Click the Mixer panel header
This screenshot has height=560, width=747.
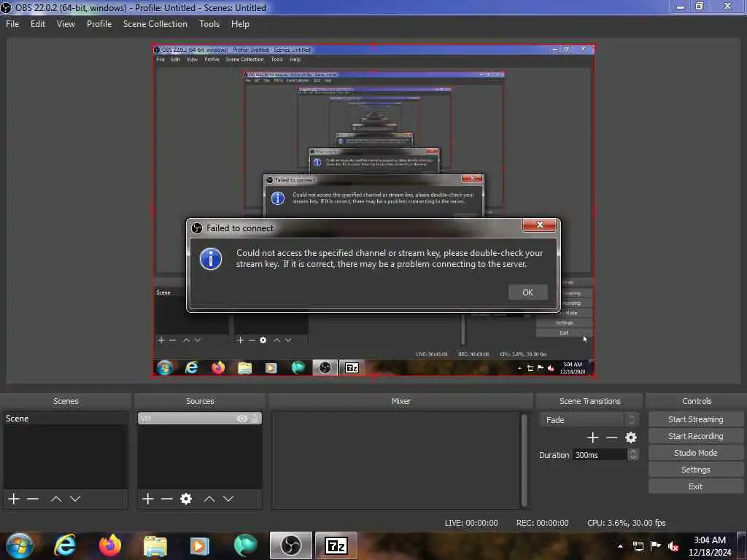point(400,401)
